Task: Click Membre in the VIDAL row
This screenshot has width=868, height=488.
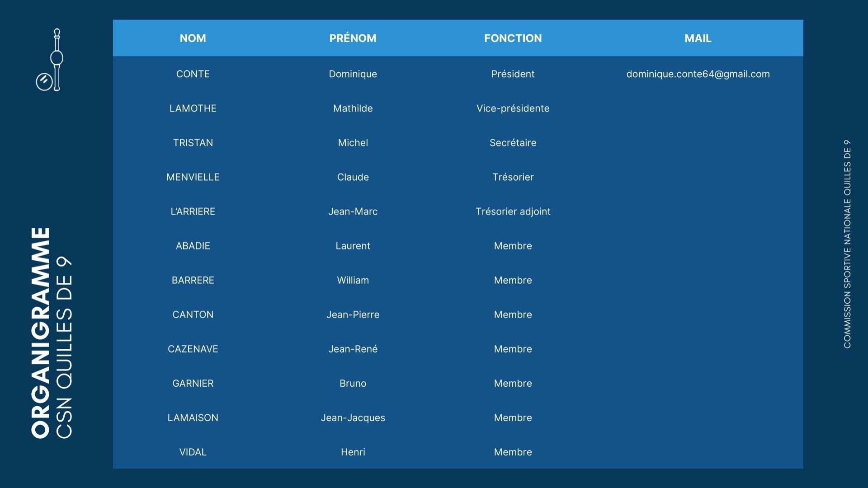Action: tap(513, 452)
